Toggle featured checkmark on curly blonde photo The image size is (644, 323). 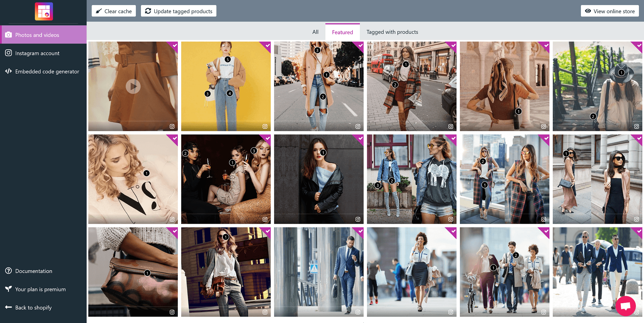(174, 138)
